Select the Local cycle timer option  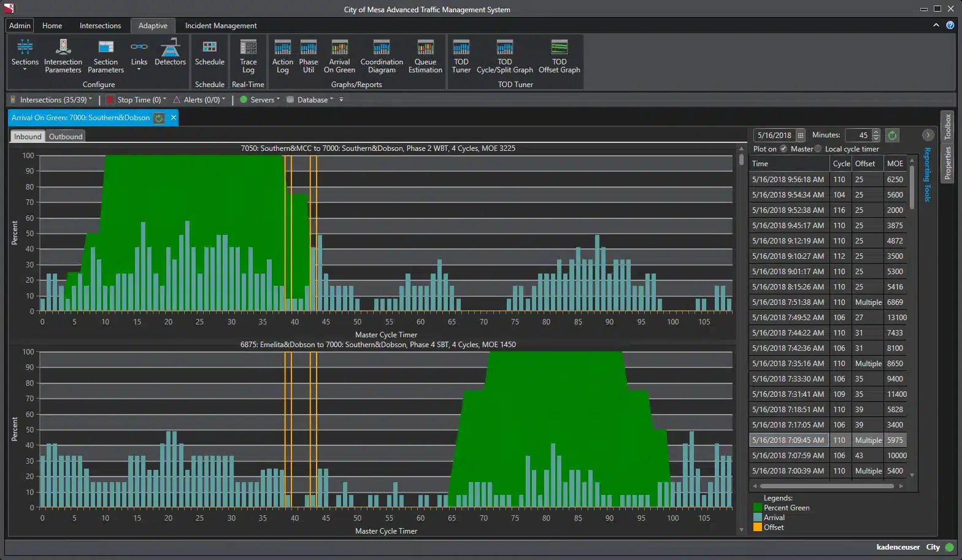click(x=818, y=149)
